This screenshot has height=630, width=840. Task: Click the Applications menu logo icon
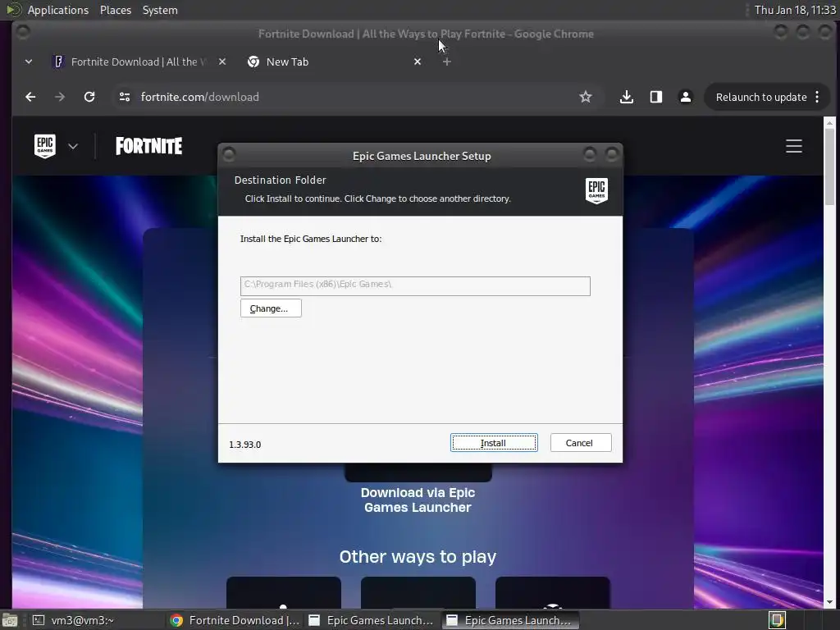pos(13,10)
